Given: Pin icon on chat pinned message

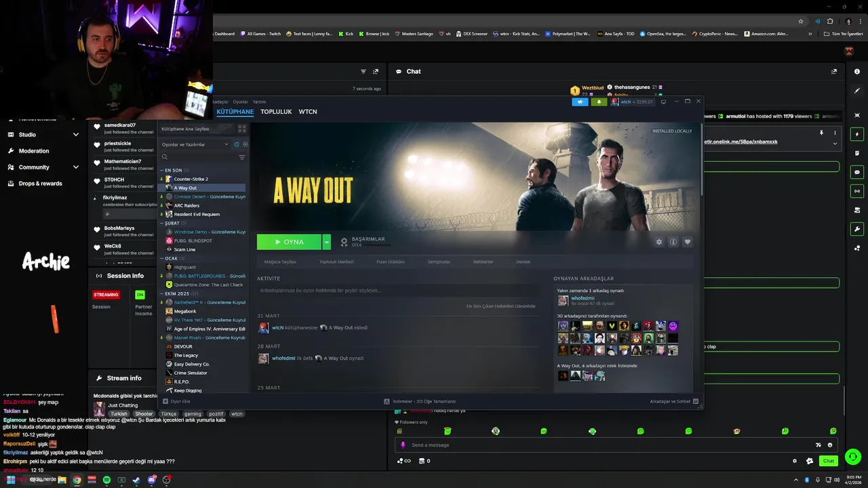Looking at the screenshot, I should point(821,133).
